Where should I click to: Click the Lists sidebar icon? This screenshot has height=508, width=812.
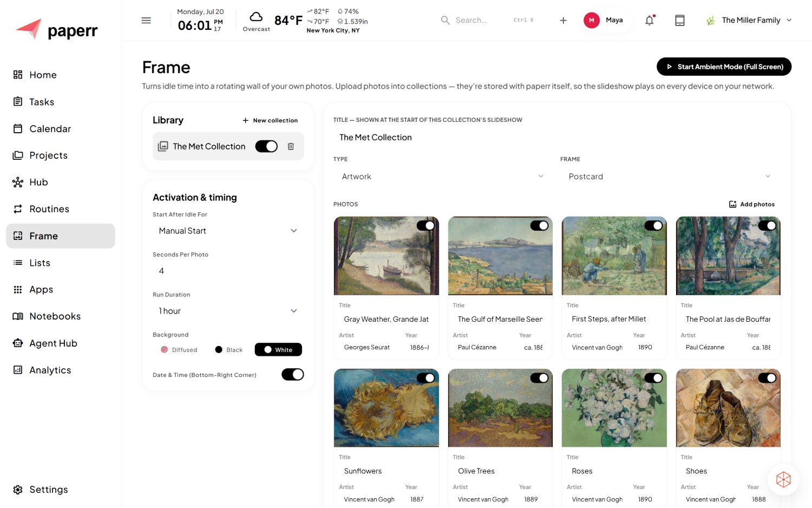(x=18, y=263)
